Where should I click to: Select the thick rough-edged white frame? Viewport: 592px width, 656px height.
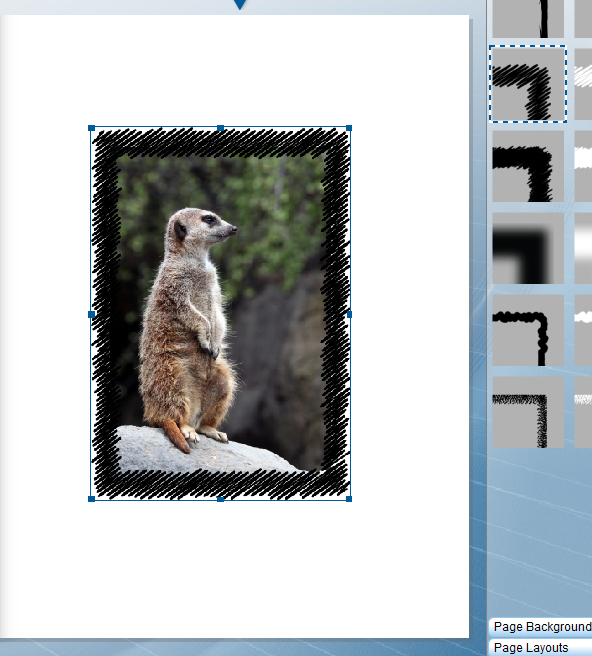(x=583, y=166)
